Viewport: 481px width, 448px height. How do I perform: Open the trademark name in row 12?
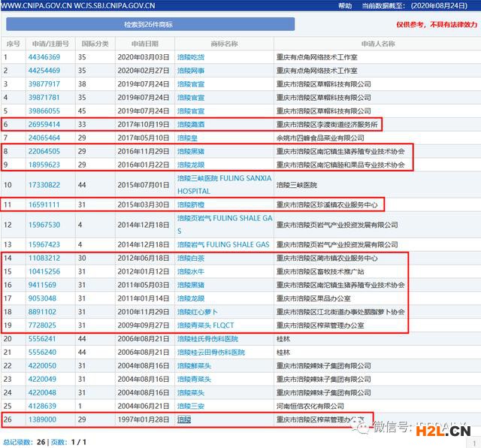tap(225, 225)
